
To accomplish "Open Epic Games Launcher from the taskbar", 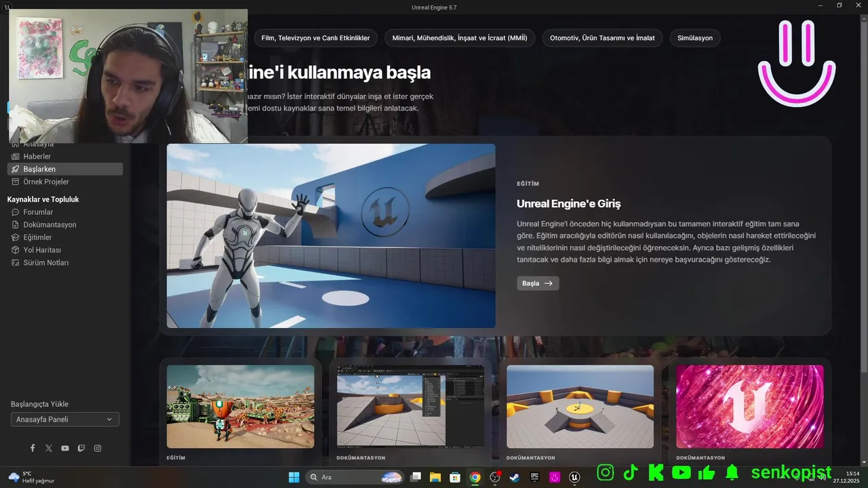I will point(535,477).
